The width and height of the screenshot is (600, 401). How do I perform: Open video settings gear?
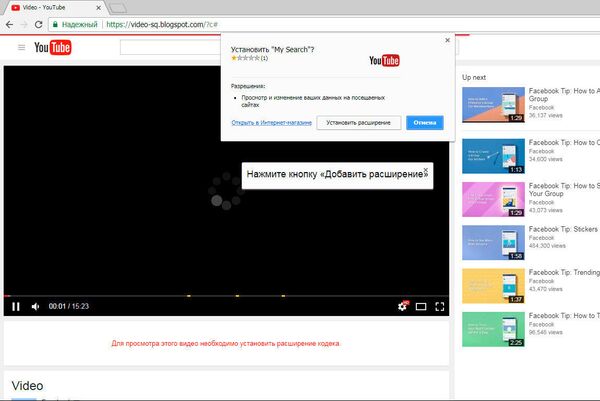pyautogui.click(x=403, y=306)
